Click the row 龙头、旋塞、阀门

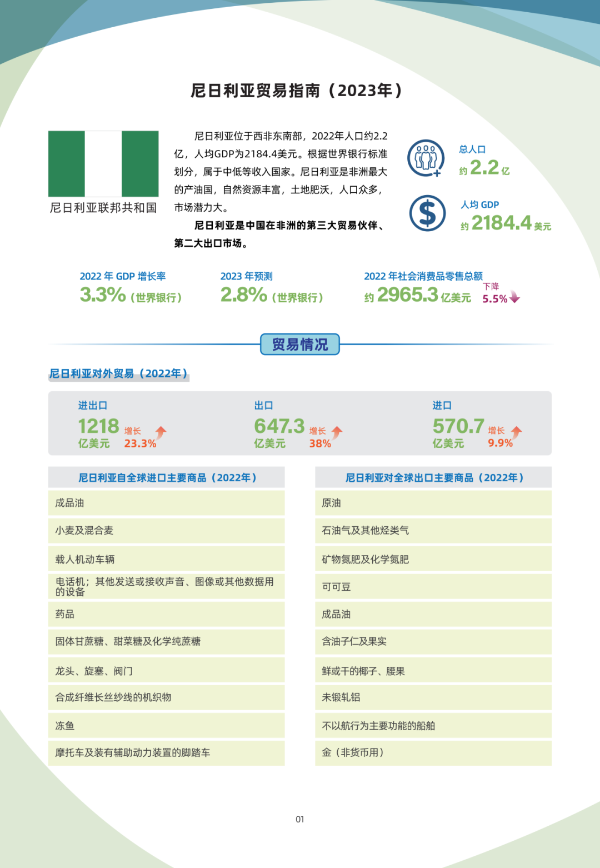(167, 670)
